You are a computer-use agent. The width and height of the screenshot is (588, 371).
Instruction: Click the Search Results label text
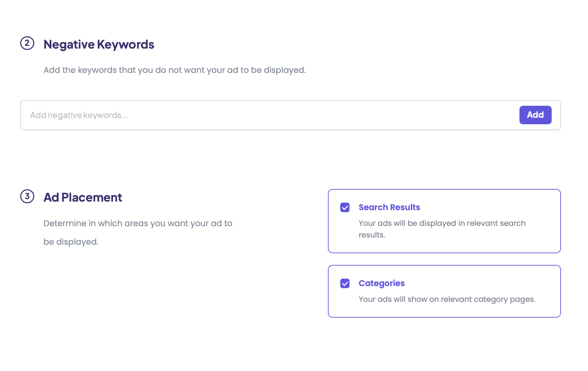pos(389,207)
